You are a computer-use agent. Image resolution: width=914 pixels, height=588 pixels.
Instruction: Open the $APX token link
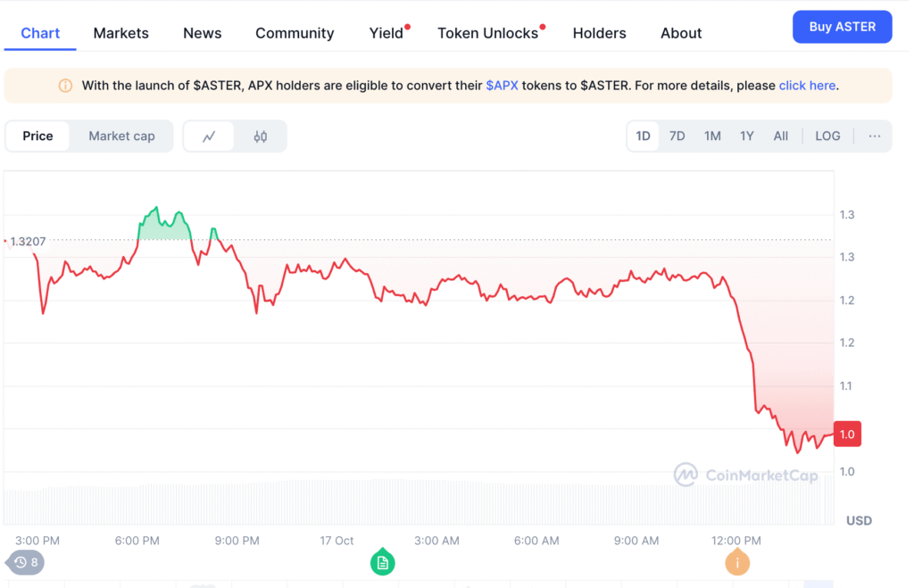click(x=504, y=86)
